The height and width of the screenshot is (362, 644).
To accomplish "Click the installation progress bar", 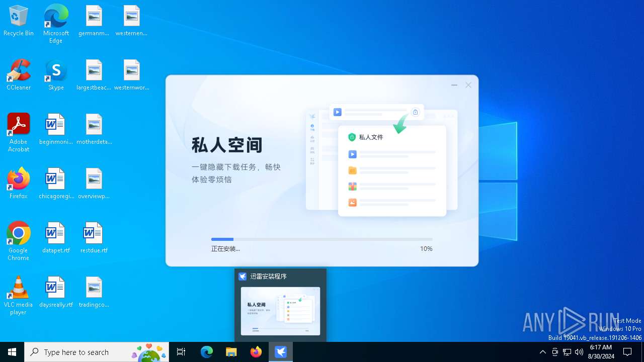I will coord(322,239).
